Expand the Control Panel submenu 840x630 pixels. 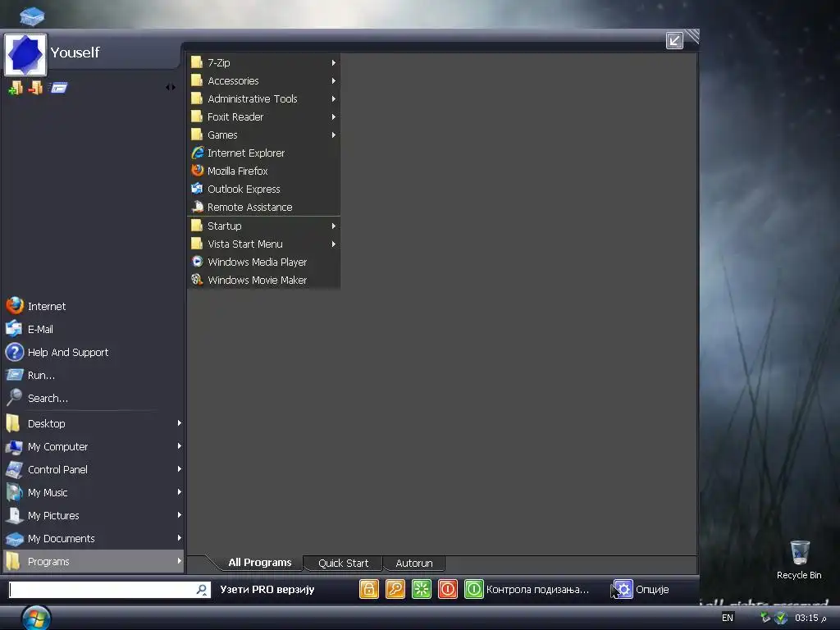tap(94, 469)
